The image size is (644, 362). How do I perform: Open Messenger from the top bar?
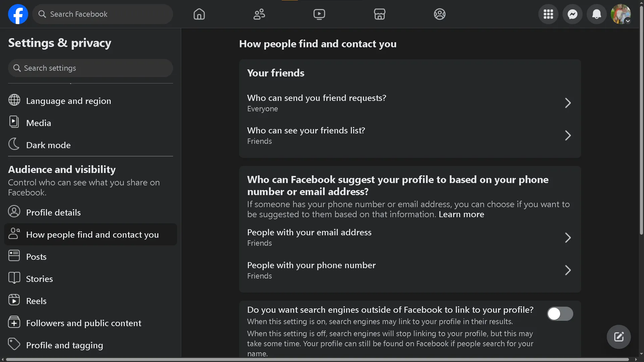click(x=572, y=14)
